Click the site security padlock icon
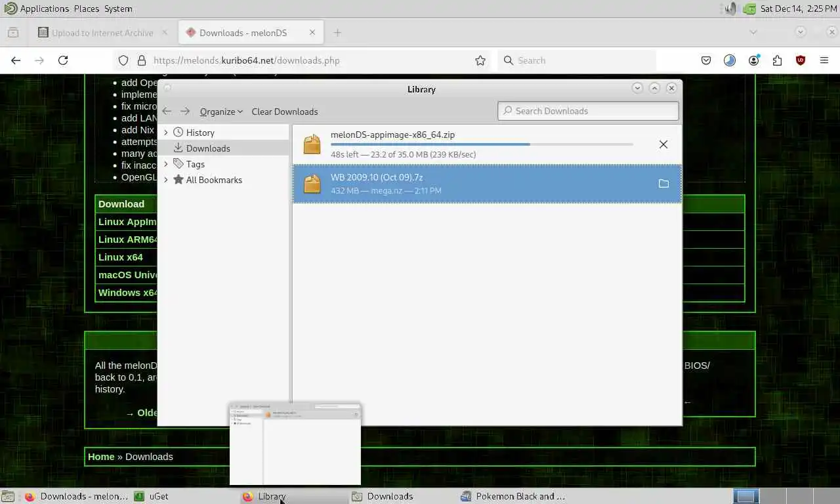 pos(141,60)
